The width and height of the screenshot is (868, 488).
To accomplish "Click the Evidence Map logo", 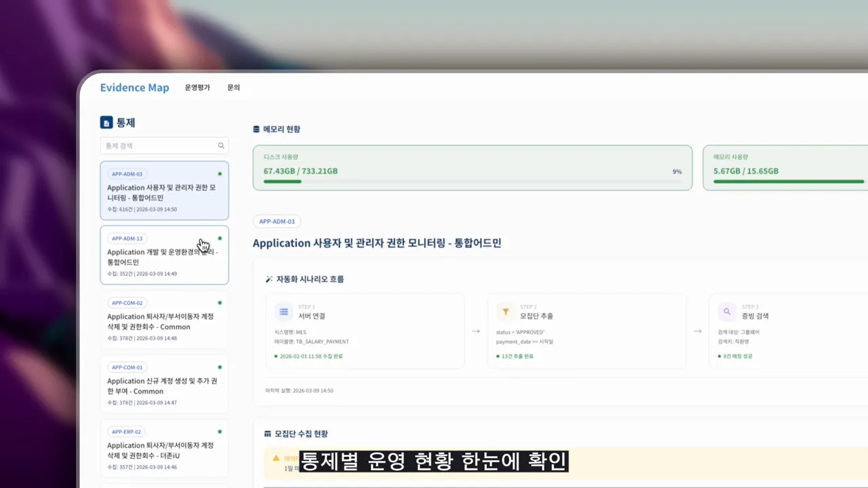I will click(134, 87).
